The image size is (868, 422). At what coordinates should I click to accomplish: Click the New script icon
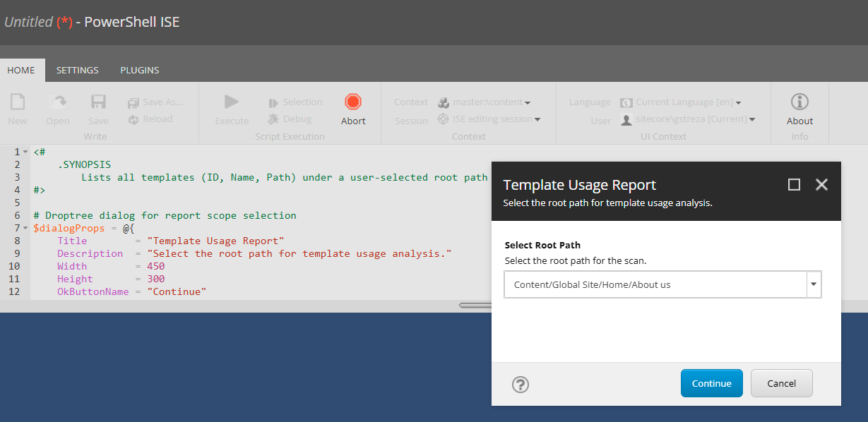[x=18, y=102]
